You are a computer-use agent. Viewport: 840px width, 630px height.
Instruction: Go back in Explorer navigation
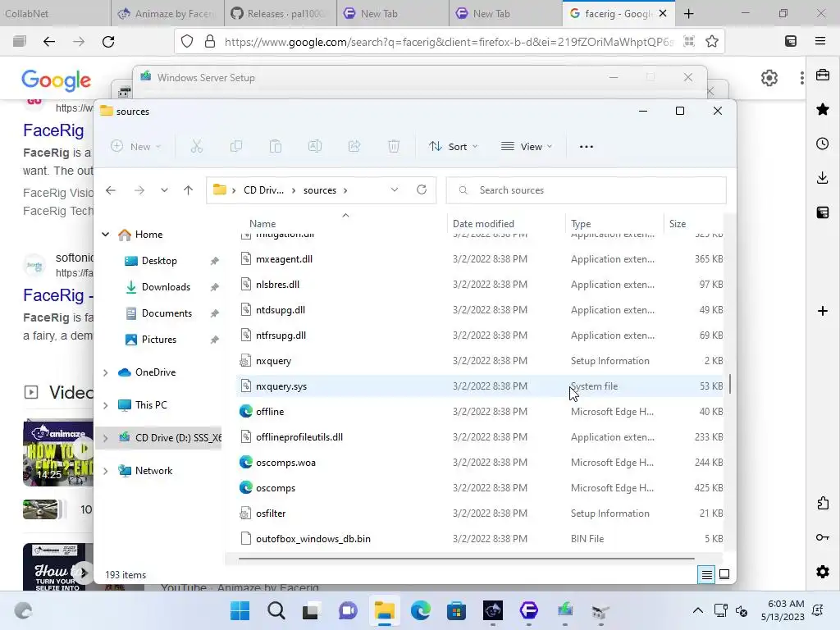111,190
